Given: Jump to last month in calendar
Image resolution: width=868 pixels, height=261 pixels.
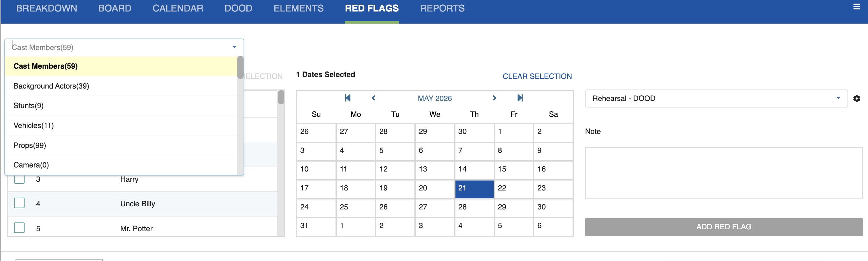Looking at the screenshot, I should point(520,98).
